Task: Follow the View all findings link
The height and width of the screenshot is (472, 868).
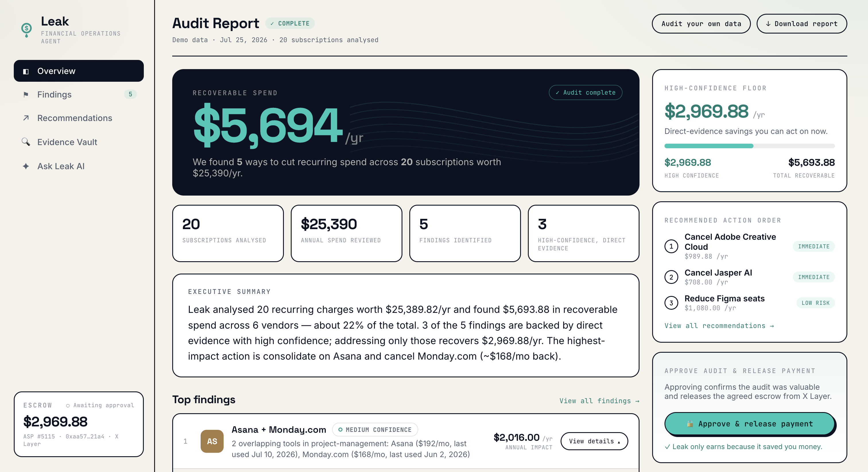Action: [x=599, y=401]
